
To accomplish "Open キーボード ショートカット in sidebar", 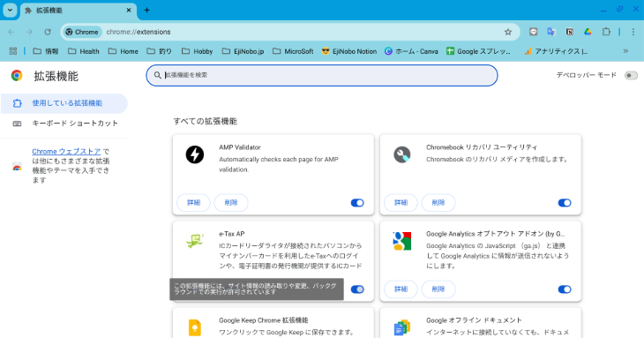I will pos(64,124).
